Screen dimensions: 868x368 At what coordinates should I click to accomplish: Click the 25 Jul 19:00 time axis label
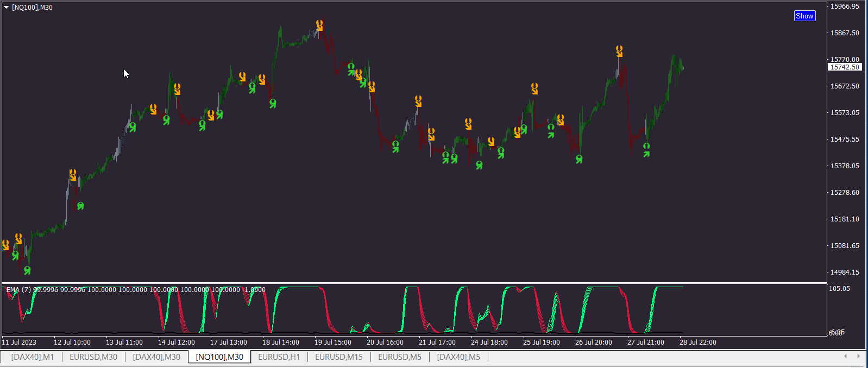coord(542,342)
